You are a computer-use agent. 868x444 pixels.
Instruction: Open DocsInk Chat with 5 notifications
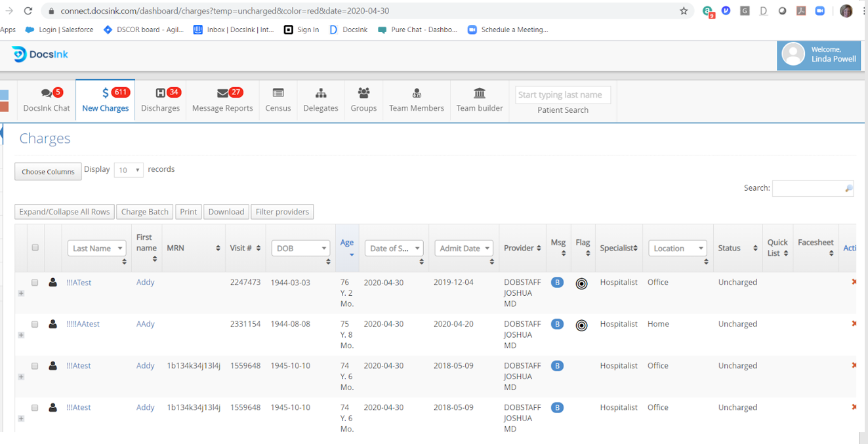[46, 100]
